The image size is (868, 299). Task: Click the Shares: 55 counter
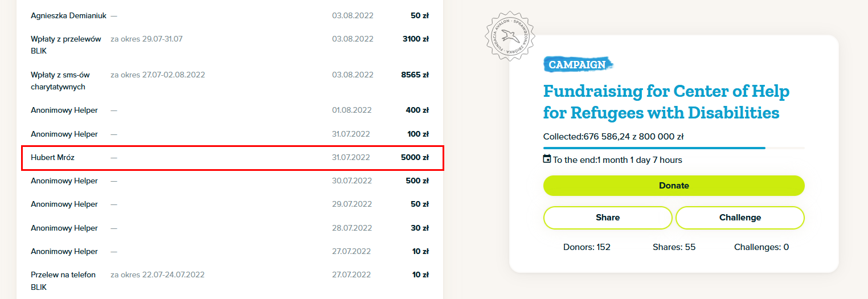674,247
